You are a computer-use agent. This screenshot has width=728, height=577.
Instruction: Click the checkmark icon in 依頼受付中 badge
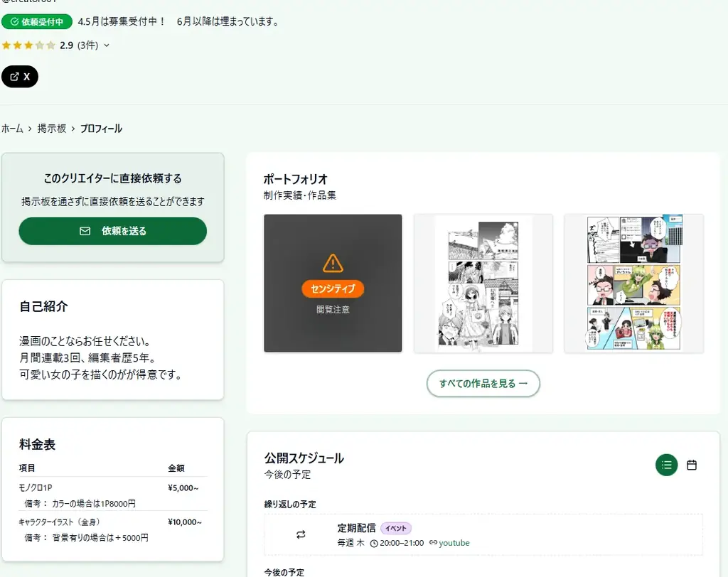tap(14, 21)
